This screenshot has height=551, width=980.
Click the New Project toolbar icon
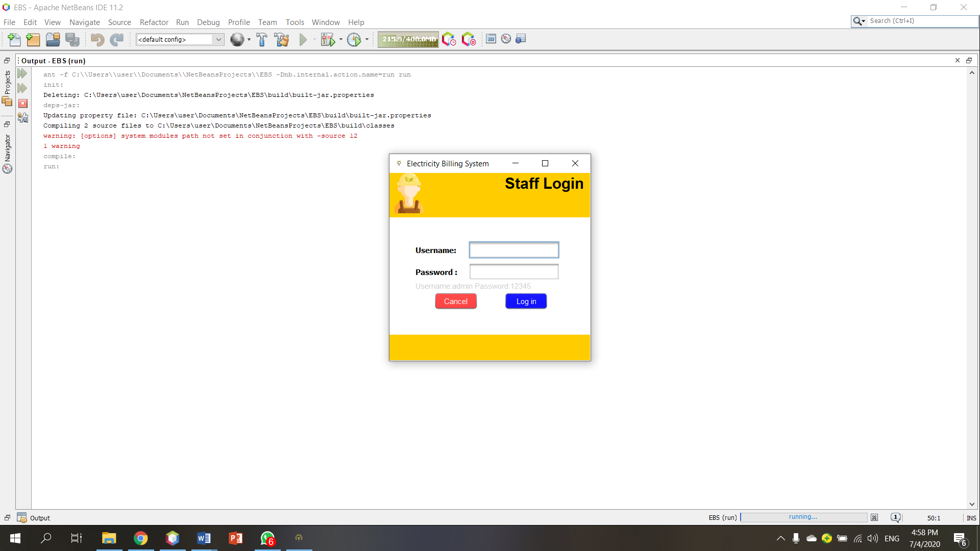[33, 39]
